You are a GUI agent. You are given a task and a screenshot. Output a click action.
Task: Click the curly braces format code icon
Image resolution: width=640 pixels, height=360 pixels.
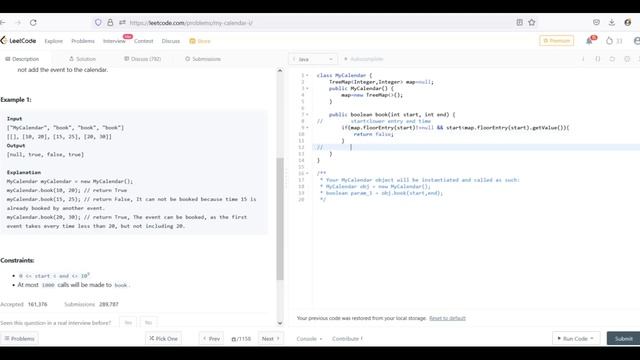click(598, 59)
